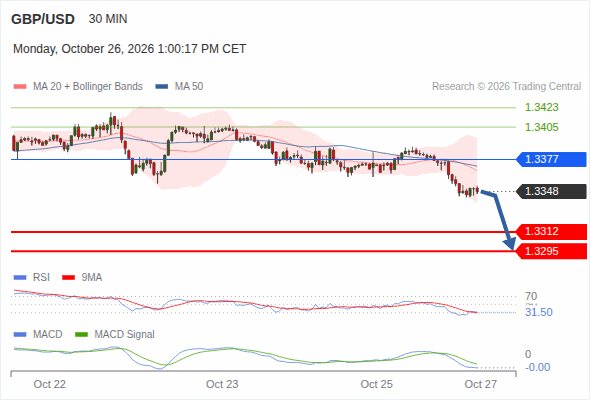The width and height of the screenshot is (590, 400).
Task: Click the MACD Signal legend label
Action: pyautogui.click(x=125, y=335)
